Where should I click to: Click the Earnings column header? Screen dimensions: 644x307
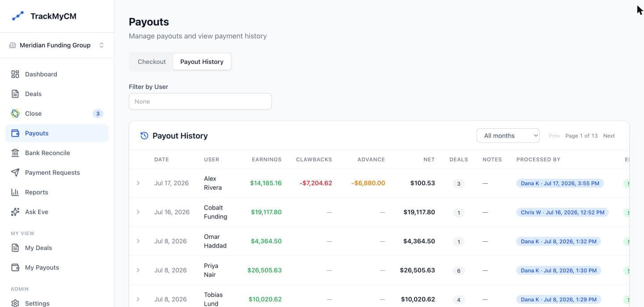[267, 160]
